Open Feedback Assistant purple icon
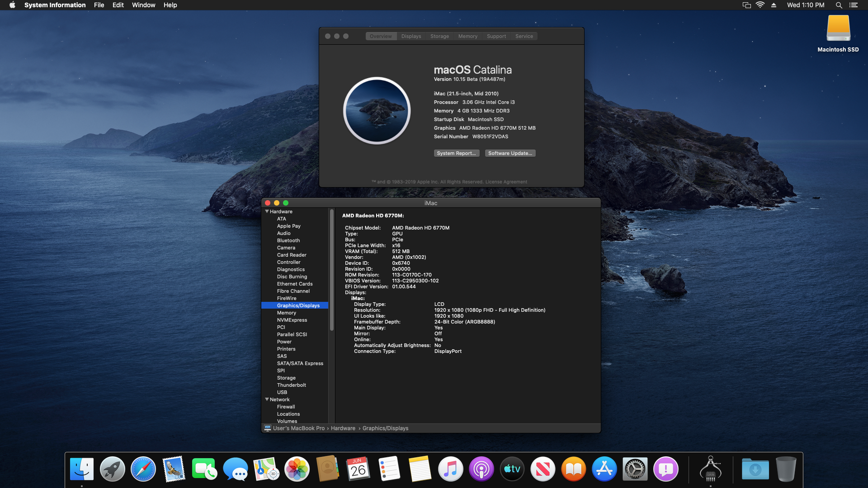The width and height of the screenshot is (868, 488). point(665,469)
